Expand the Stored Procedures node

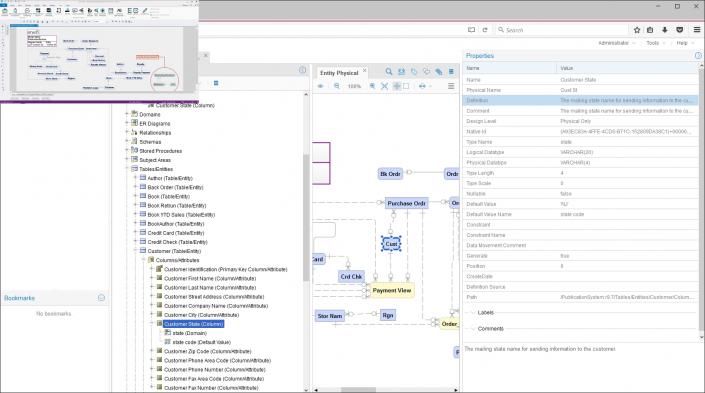(127, 151)
